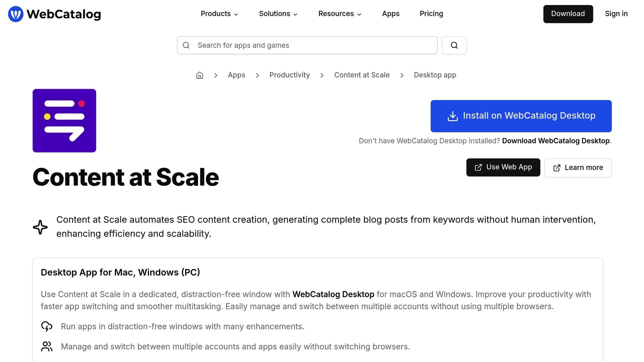Click the magnifying glass search button
This screenshot has width=644, height=362.
pyautogui.click(x=454, y=45)
